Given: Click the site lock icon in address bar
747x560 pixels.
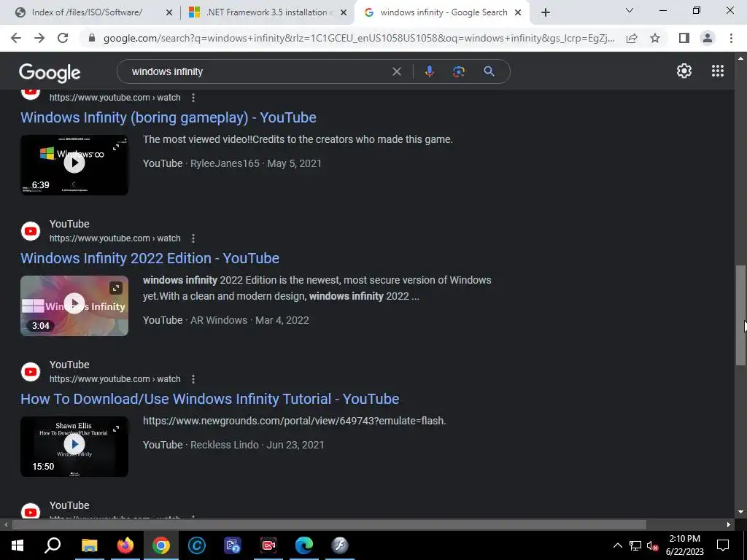Looking at the screenshot, I should (x=92, y=38).
